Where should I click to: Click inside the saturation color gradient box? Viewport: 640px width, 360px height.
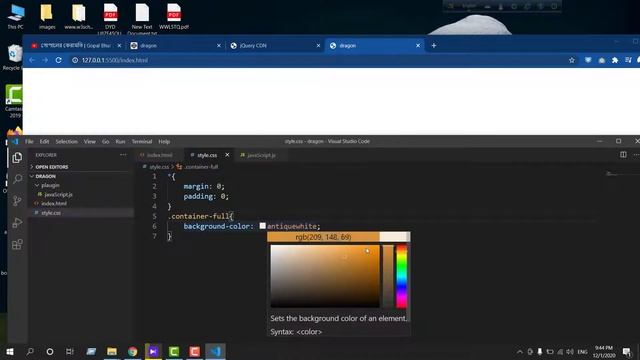point(325,276)
